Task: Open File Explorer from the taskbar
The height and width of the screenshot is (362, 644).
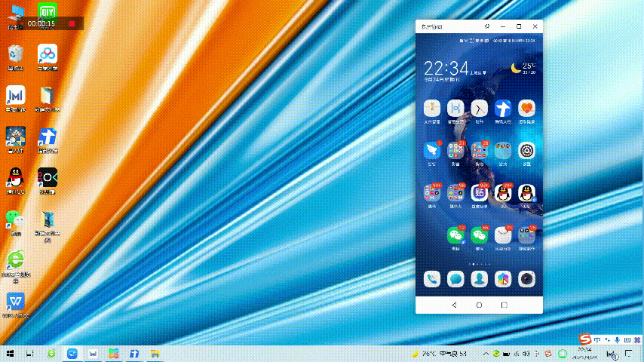Action: (x=154, y=353)
